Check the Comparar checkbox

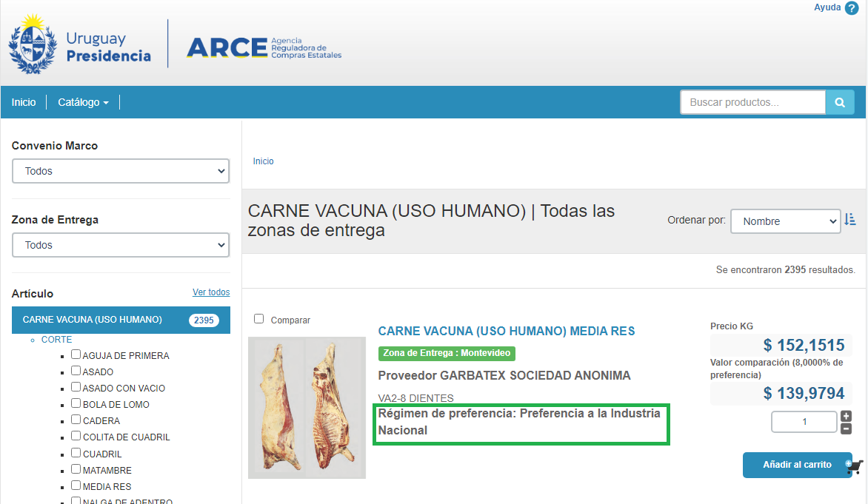(258, 319)
